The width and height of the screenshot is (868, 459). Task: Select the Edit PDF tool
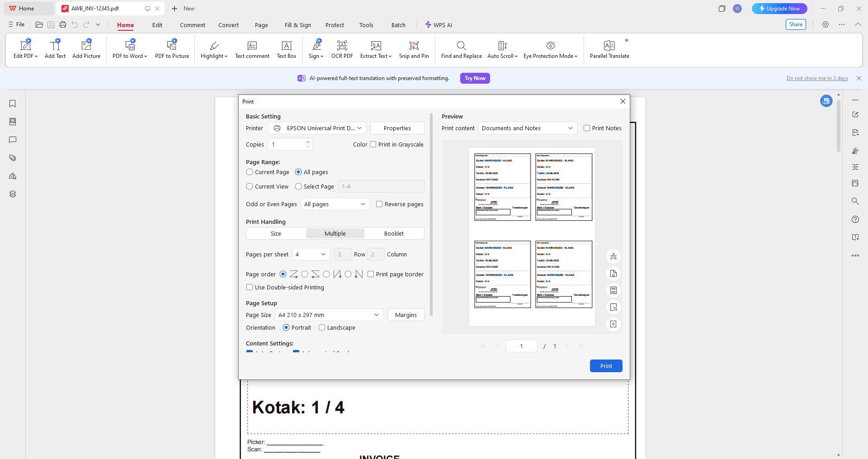(25, 50)
